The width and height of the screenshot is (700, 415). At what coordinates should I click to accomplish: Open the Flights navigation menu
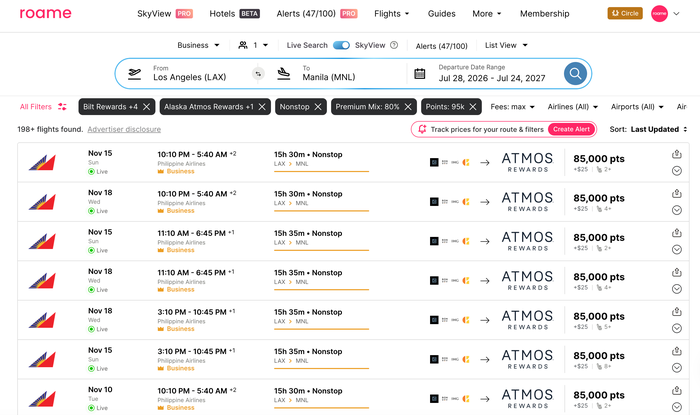392,13
